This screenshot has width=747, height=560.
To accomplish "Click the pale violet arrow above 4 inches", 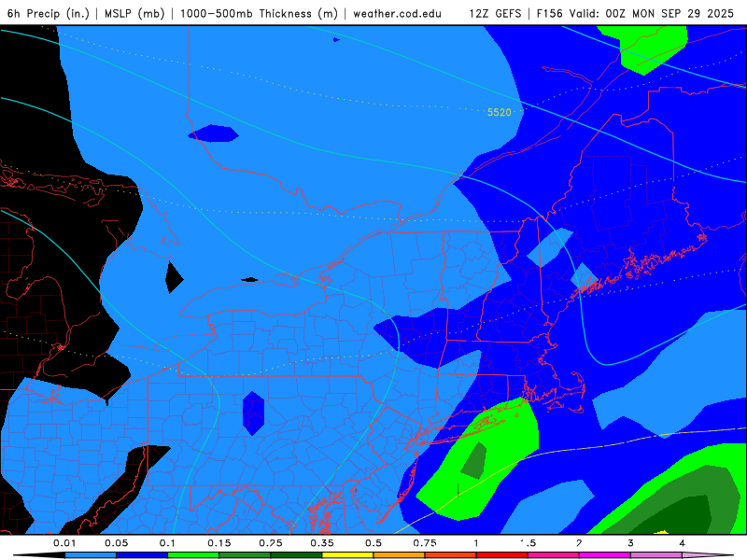I will point(708,555).
